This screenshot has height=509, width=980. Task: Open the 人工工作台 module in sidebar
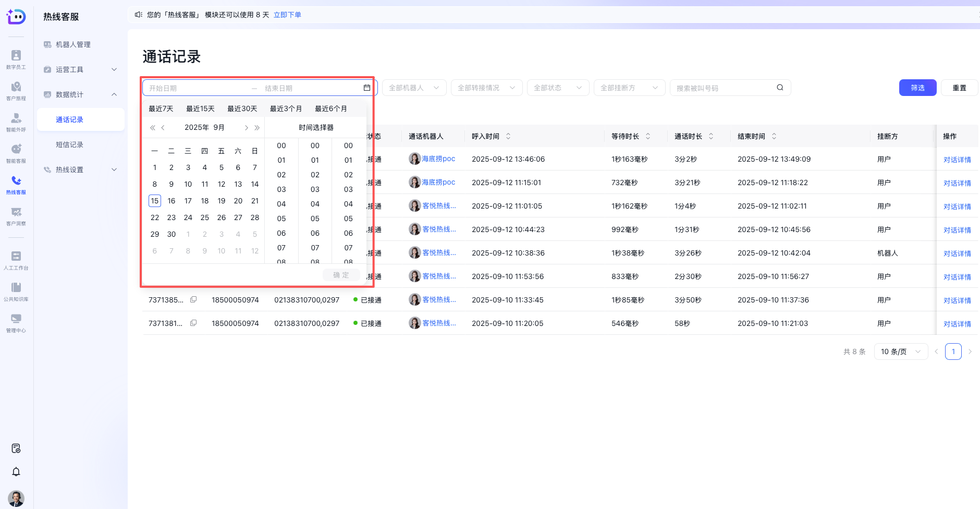point(16,259)
